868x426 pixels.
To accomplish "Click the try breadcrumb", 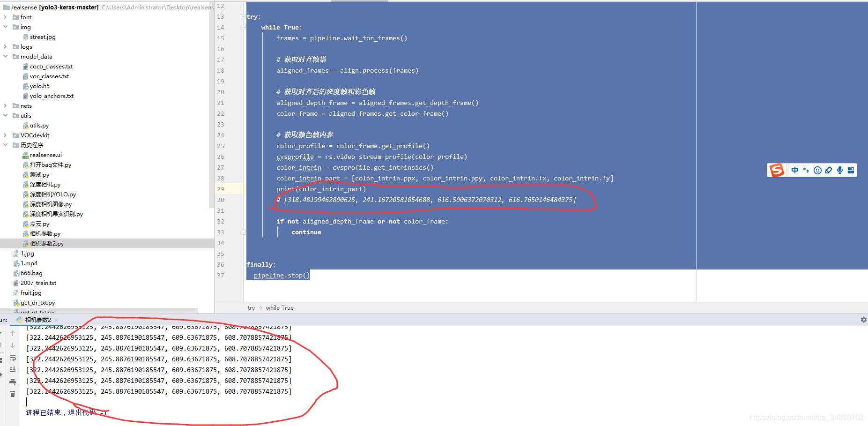I will [x=251, y=308].
